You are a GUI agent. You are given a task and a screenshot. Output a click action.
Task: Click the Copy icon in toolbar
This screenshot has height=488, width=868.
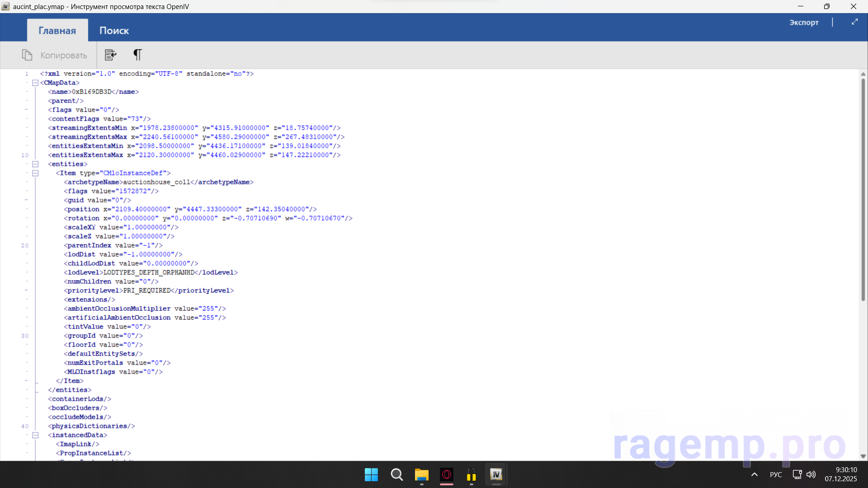coord(27,55)
